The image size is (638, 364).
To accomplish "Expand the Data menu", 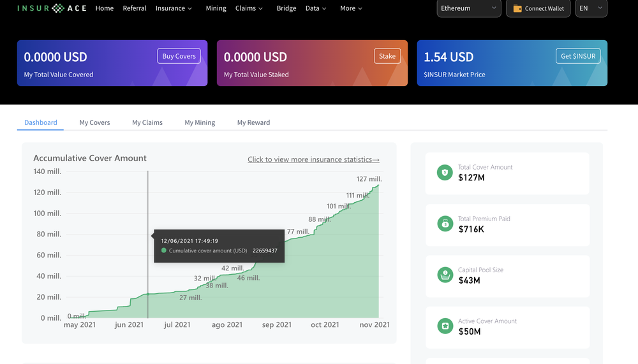I will click(316, 8).
